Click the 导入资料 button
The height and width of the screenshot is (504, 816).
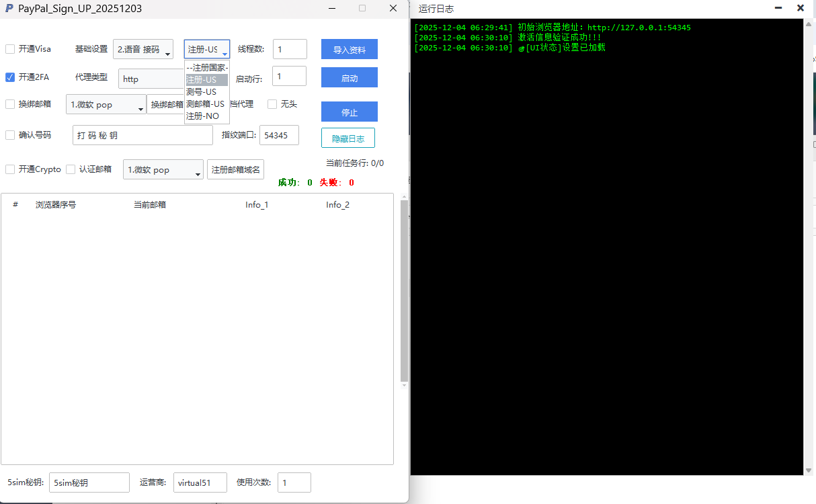coord(349,50)
